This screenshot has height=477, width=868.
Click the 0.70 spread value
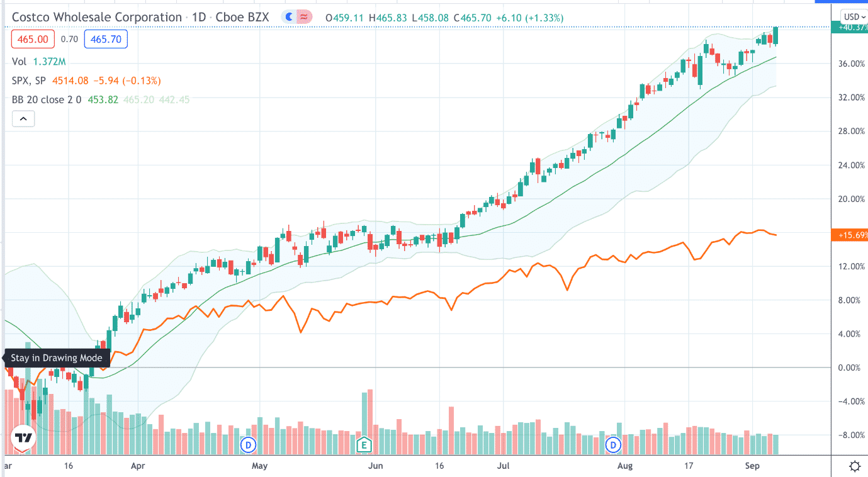[x=70, y=40]
